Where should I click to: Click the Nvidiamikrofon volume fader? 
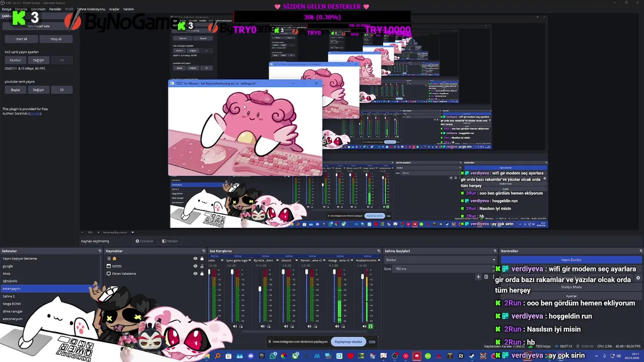coord(362,277)
